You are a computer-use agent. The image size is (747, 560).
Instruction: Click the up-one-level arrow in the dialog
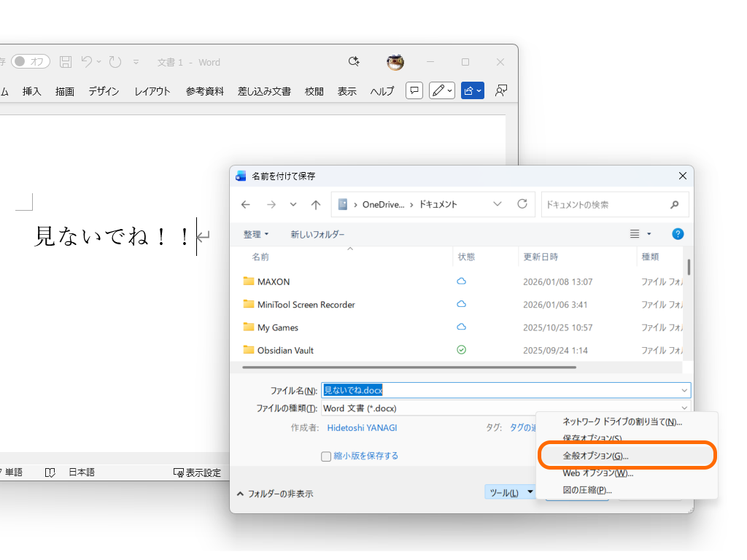pyautogui.click(x=314, y=204)
